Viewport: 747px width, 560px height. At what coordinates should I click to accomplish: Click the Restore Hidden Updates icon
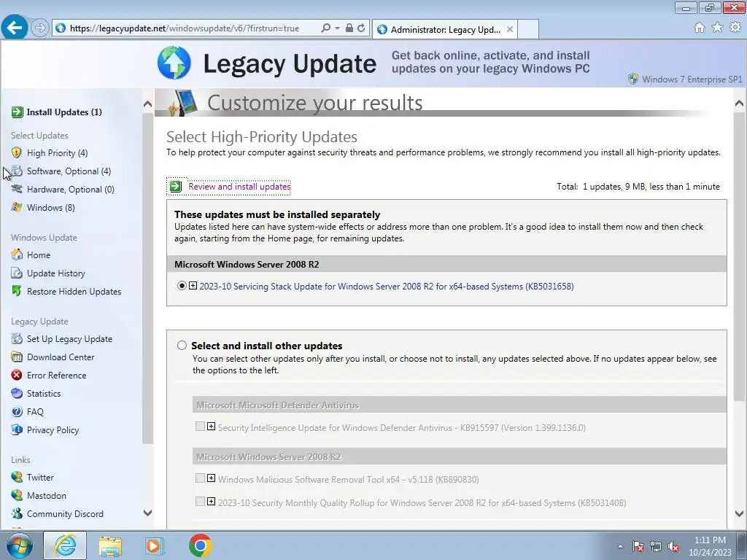coord(17,291)
